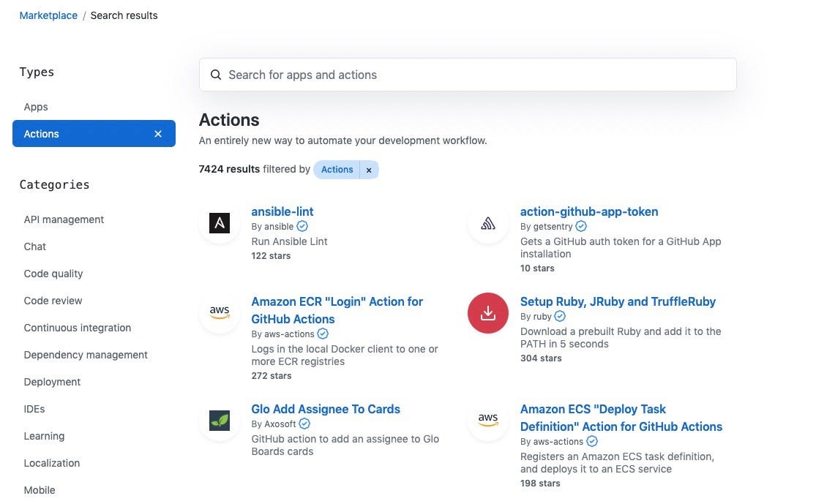816x504 pixels.
Task: Filter by Chat category
Action: pyautogui.click(x=35, y=247)
